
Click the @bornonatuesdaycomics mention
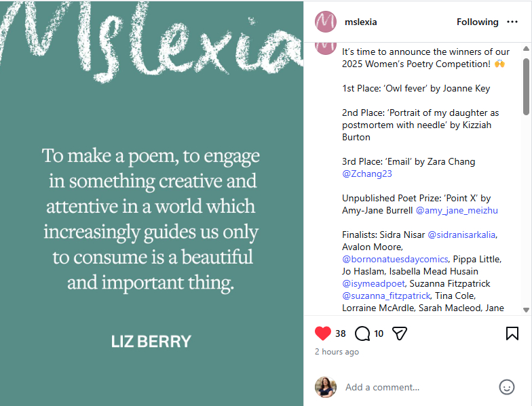coord(395,259)
